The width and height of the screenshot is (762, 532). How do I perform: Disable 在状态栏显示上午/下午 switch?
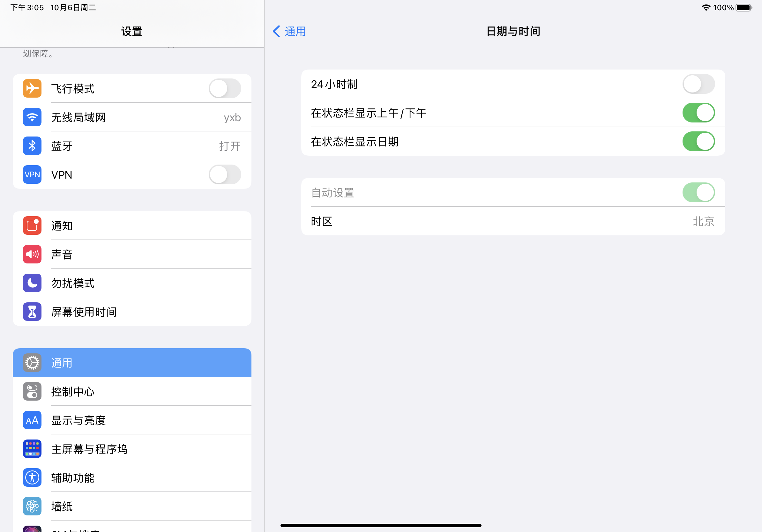click(698, 113)
